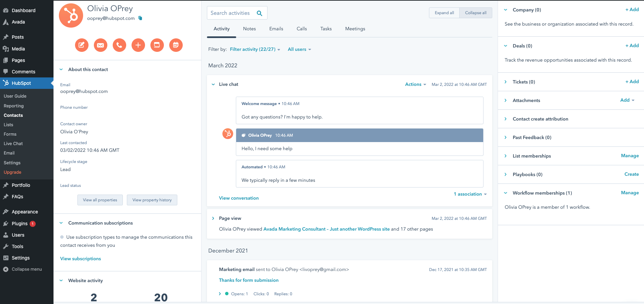The image size is (644, 304).
Task: Collapse the Company (0) section
Action: point(506,10)
